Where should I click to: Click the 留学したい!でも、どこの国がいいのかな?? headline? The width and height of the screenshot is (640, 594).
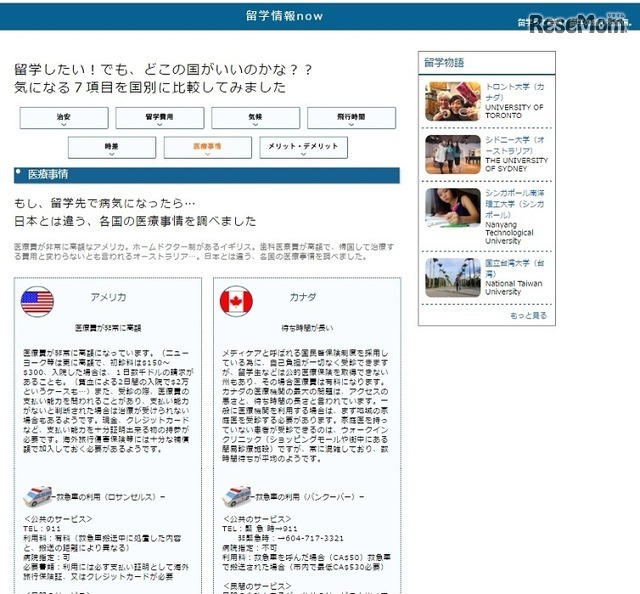[163, 69]
